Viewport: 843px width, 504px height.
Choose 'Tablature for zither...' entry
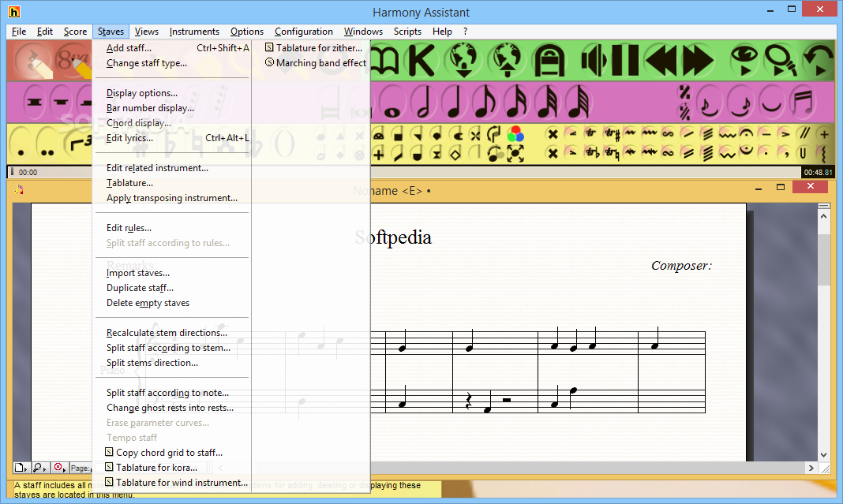click(x=315, y=48)
